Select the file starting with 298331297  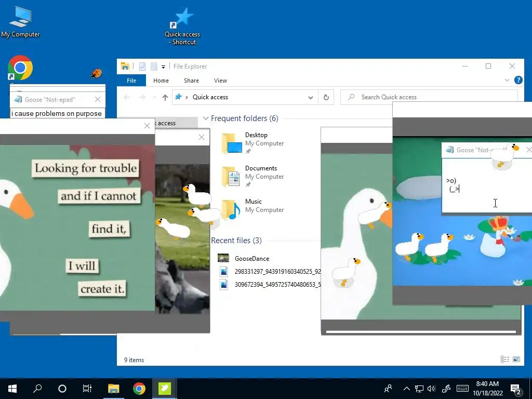(270, 271)
